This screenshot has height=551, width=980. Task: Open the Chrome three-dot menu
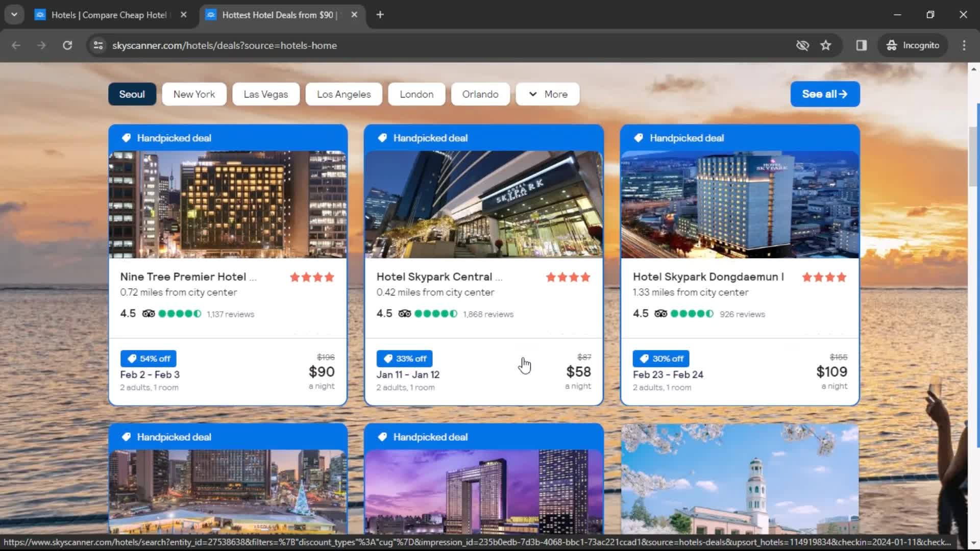pos(964,45)
